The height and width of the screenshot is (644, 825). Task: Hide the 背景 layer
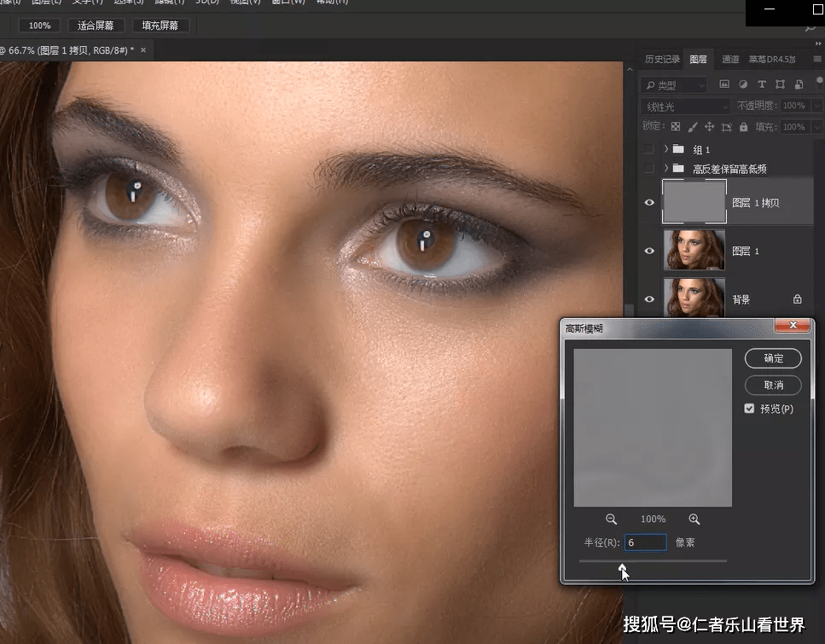pos(649,299)
